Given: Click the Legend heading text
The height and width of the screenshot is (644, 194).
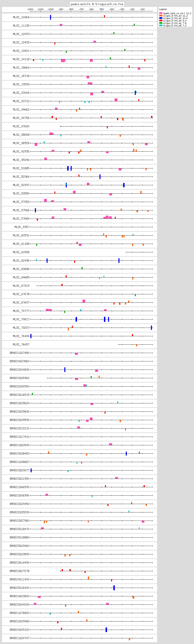Looking at the screenshot, I should point(163,9).
